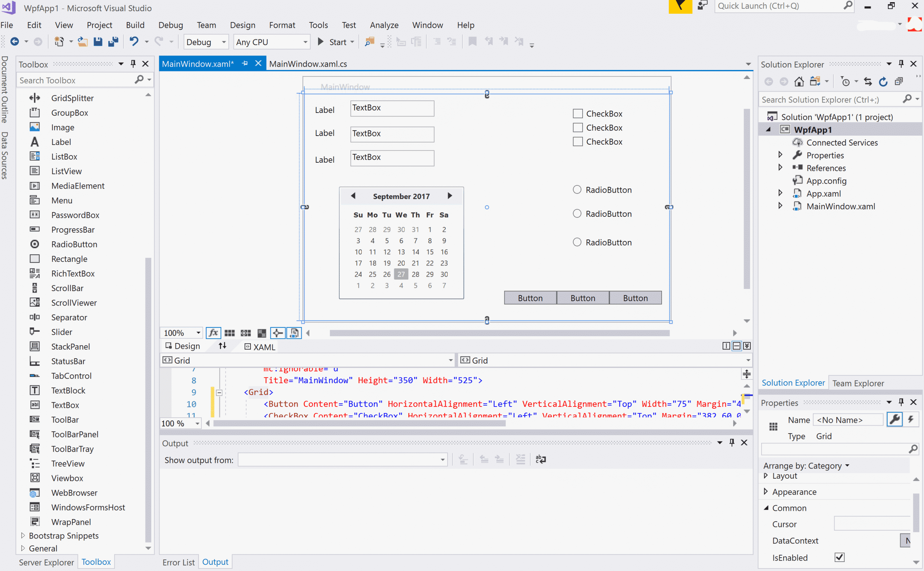Viewport: 924px width, 571px height.
Task: Open the Analyze menu
Action: [384, 25]
